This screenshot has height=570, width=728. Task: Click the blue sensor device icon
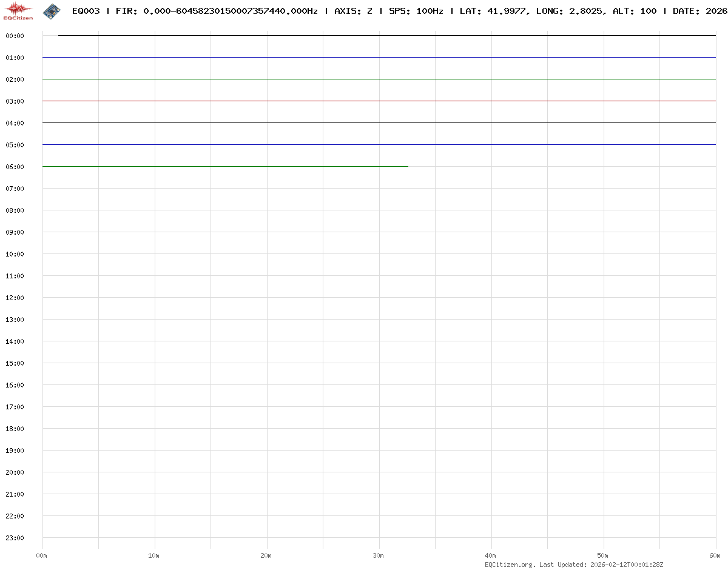[x=52, y=10]
